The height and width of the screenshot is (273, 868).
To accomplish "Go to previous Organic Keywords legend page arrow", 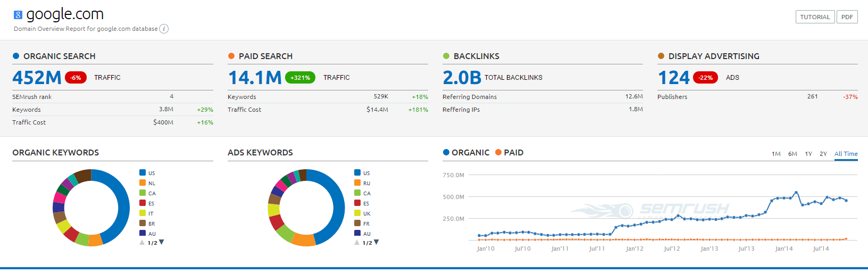I will [x=142, y=242].
